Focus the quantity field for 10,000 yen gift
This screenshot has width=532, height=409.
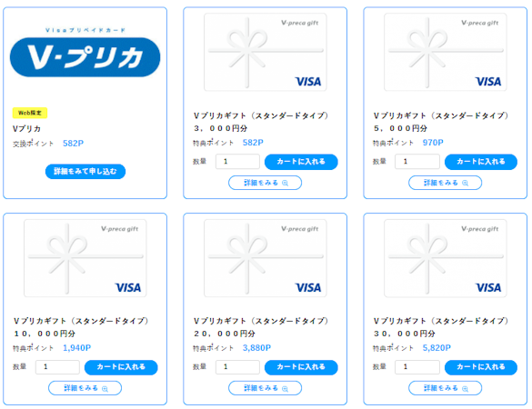tap(57, 367)
